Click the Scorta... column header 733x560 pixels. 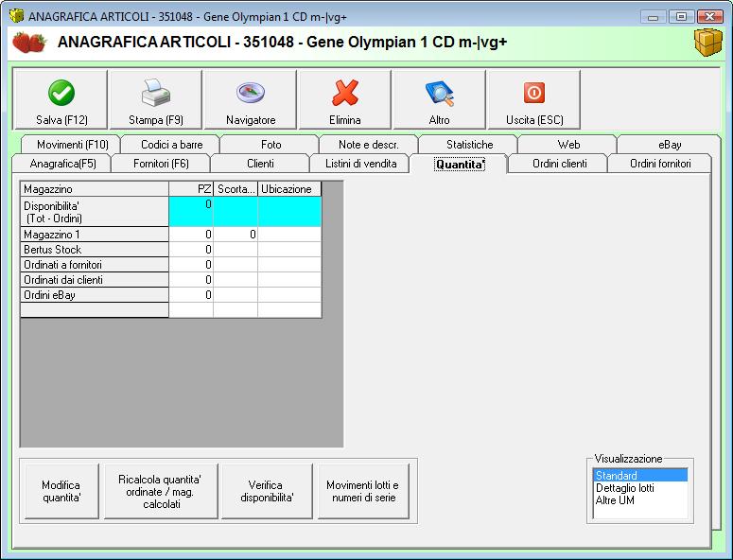tap(236, 189)
